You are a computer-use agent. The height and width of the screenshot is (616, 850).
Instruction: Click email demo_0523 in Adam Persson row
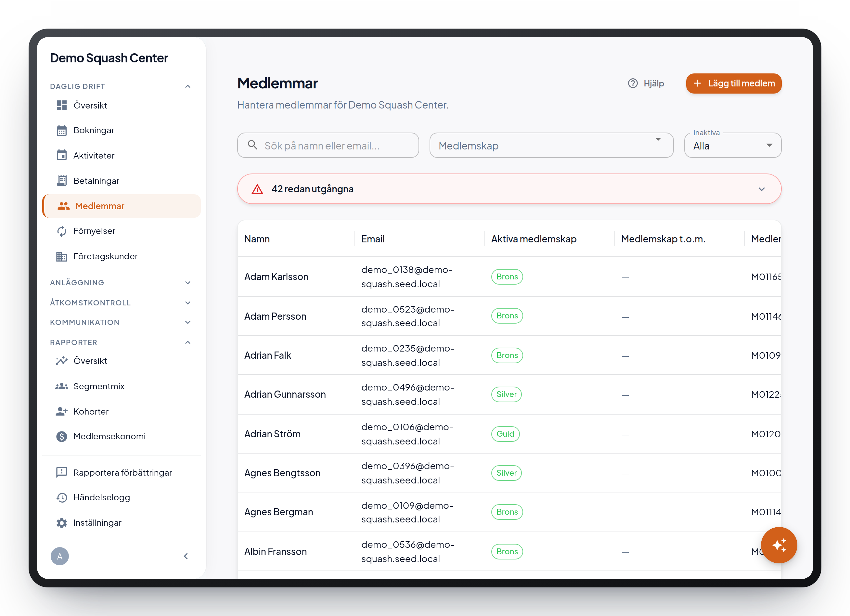(408, 316)
